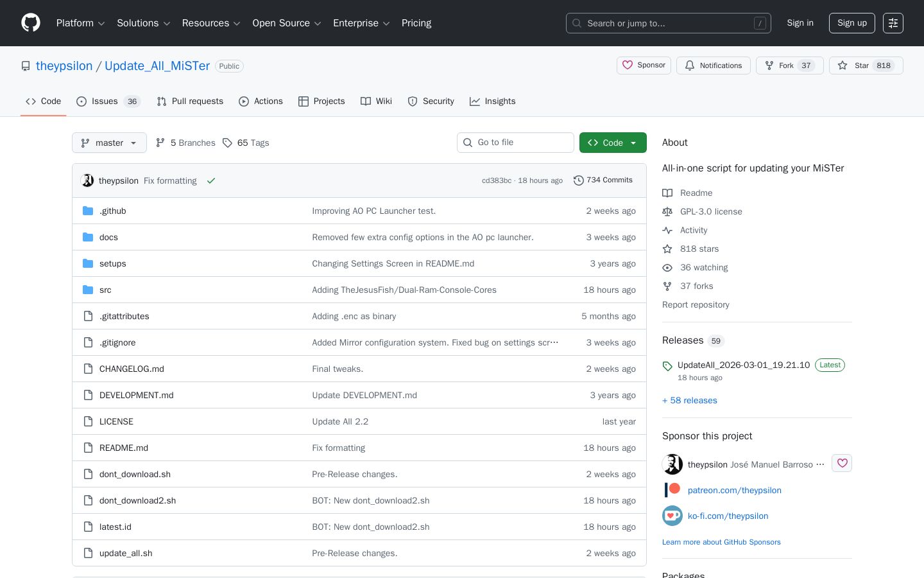The width and height of the screenshot is (924, 578).
Task: Open the Enterprise dropdown
Action: click(362, 23)
